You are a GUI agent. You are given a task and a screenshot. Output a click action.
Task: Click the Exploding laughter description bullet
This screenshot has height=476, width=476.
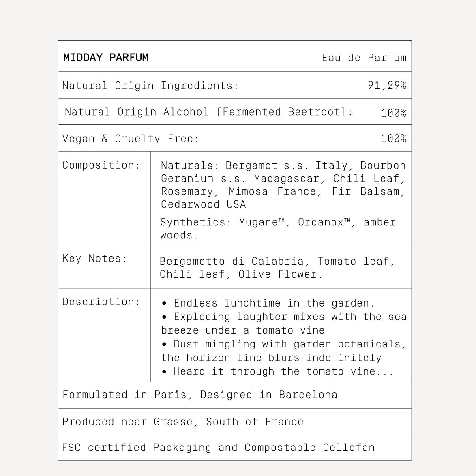tap(283, 323)
